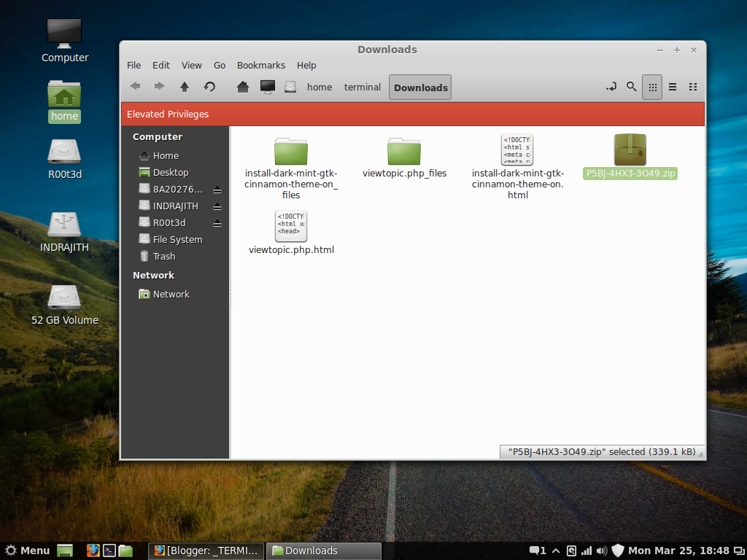Toggle the location entry icon
Screen dimensions: 747x560
(611, 86)
